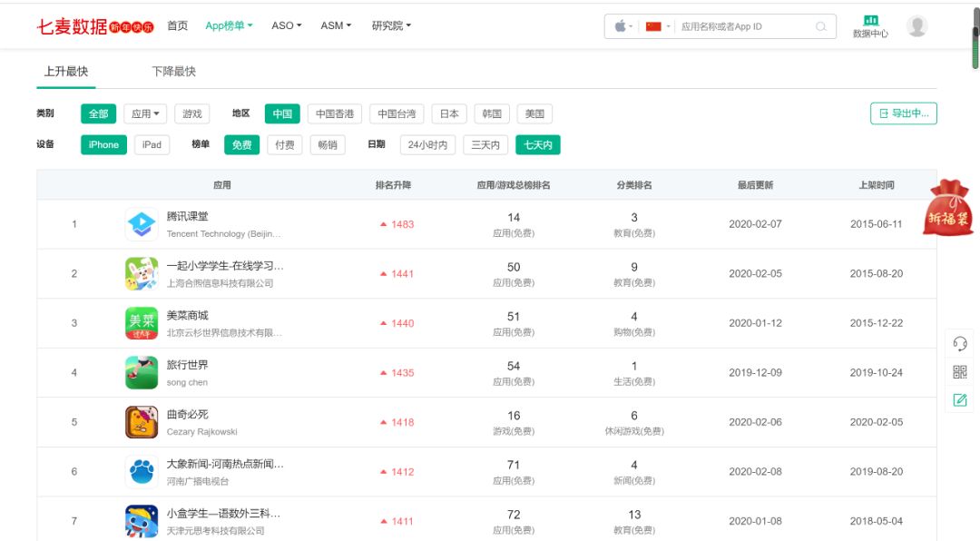The image size is (980, 541).
Task: Open the QR code sidebar icon
Action: [960, 371]
